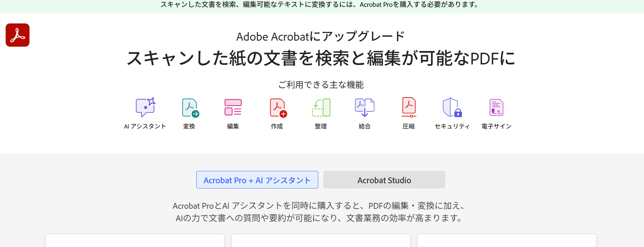Click the '編集' label text
644x247 pixels.
pyautogui.click(x=233, y=126)
